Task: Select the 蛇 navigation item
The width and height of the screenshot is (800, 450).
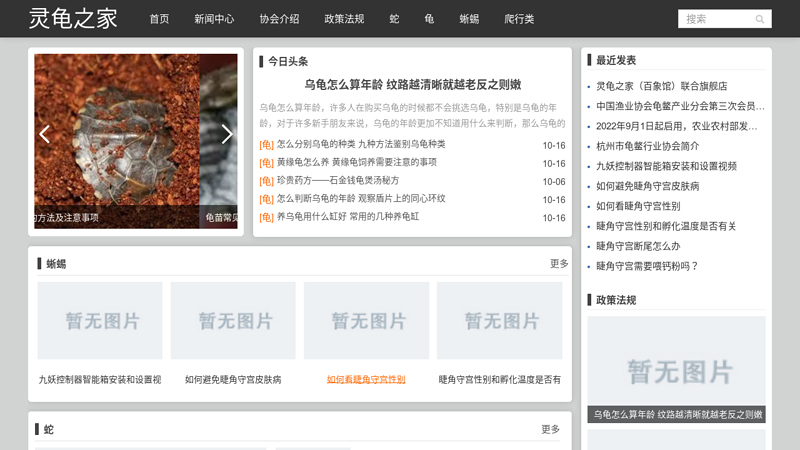Action: tap(394, 19)
